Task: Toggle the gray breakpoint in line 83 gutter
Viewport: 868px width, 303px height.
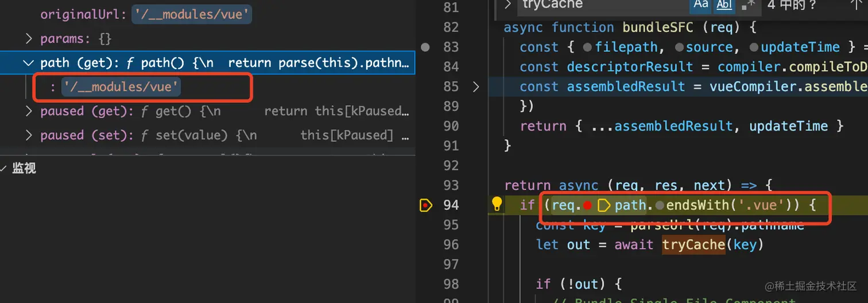Action: click(425, 47)
